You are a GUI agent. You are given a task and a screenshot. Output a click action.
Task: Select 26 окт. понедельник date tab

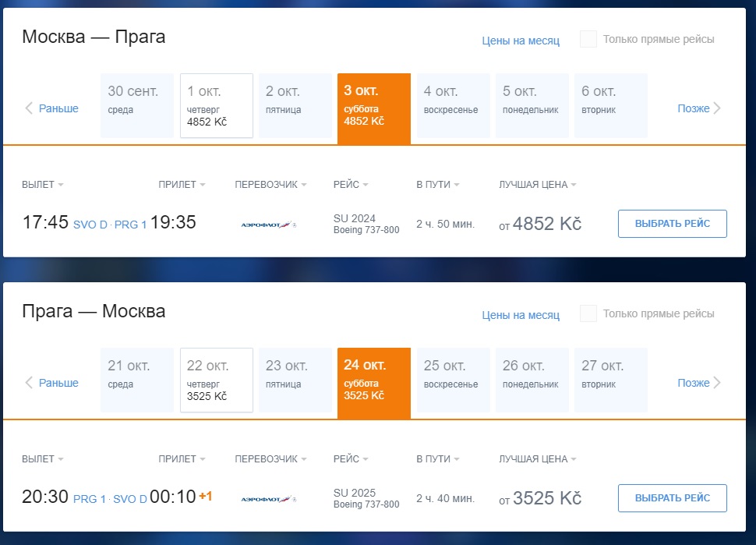532,380
